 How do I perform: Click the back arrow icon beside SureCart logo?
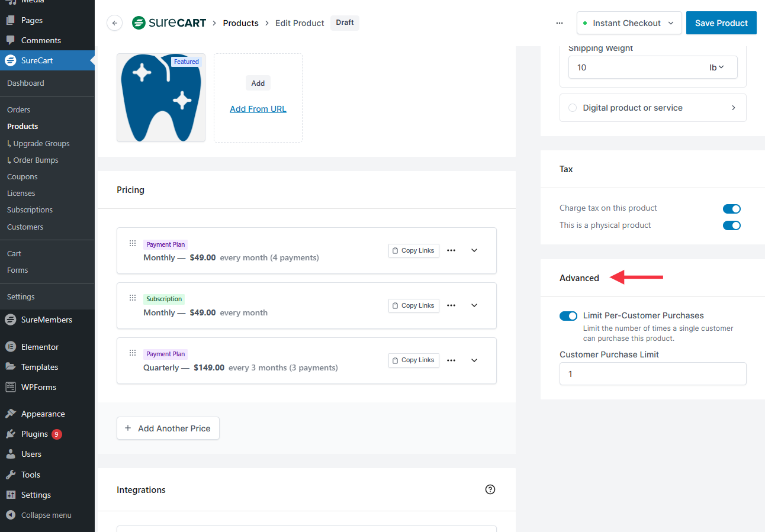tap(114, 23)
